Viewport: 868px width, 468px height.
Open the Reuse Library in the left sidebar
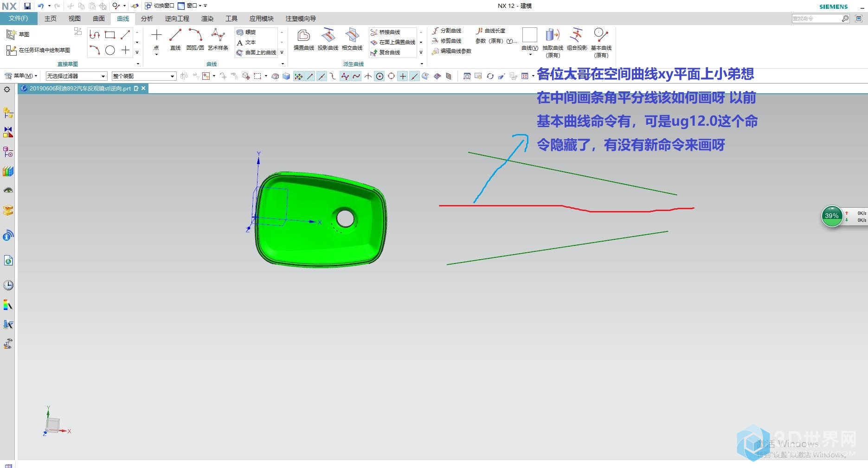(x=8, y=172)
